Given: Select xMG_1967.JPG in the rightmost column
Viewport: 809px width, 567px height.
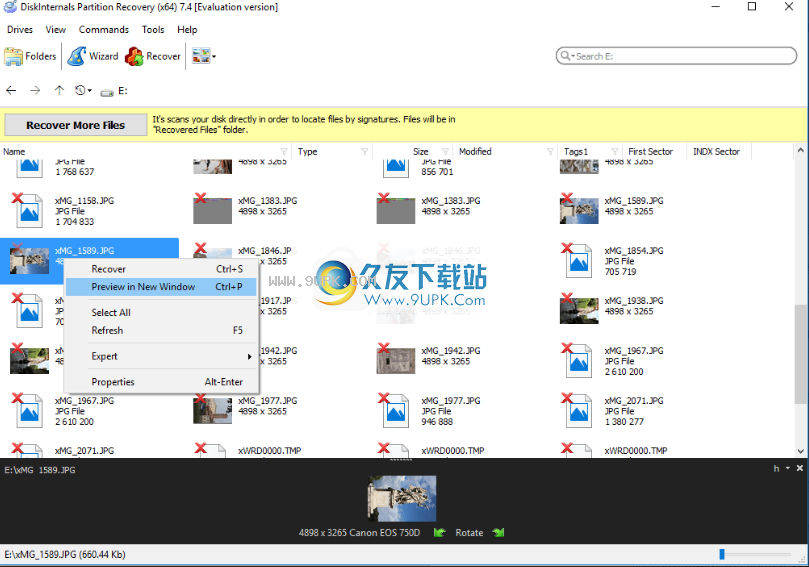Looking at the screenshot, I should (579, 361).
